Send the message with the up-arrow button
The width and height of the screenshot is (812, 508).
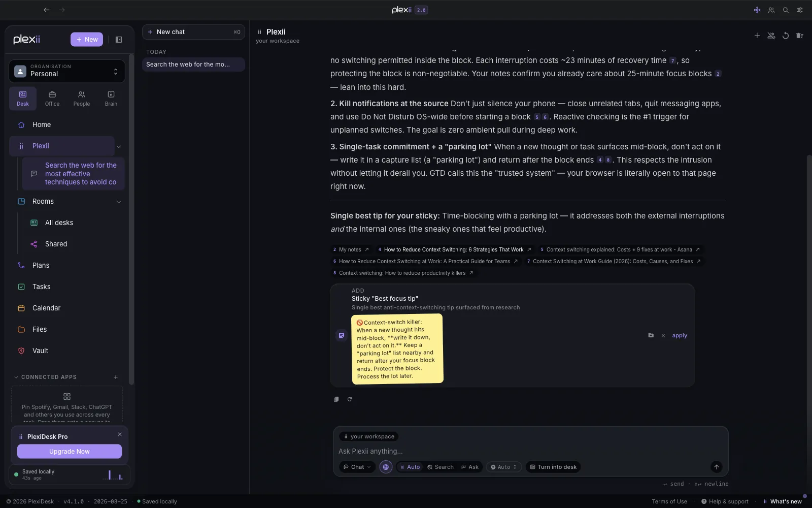tap(717, 467)
